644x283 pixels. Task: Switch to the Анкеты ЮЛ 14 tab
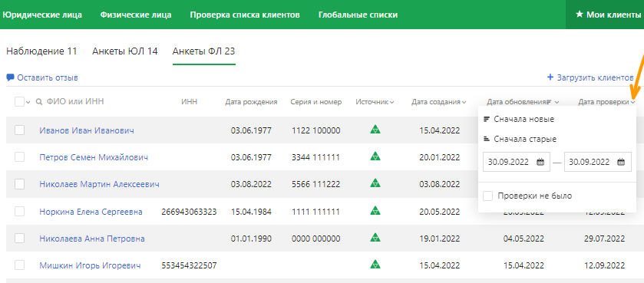click(x=125, y=51)
